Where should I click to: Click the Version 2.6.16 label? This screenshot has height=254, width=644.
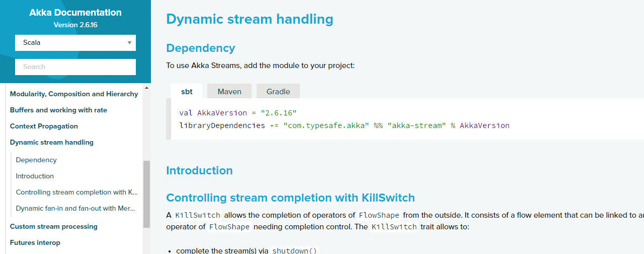tap(75, 25)
